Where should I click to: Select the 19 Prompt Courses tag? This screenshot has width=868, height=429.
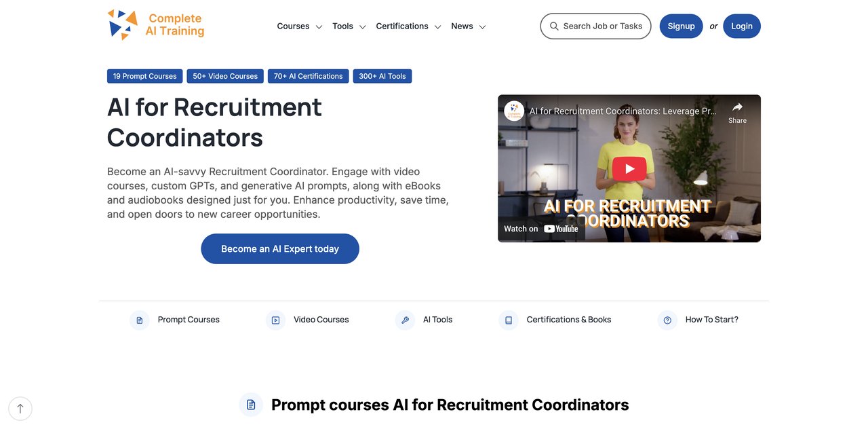point(144,76)
